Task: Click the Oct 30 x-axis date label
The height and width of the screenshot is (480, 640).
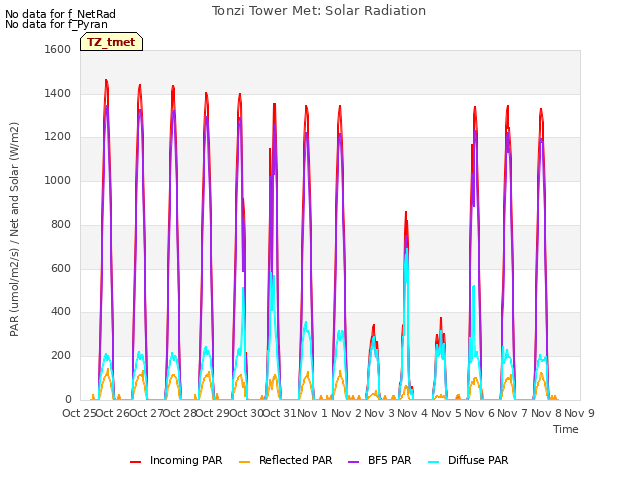Action: [x=246, y=413]
